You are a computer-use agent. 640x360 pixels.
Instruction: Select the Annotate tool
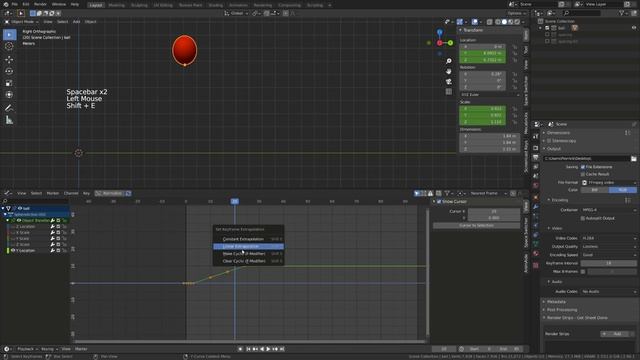pyautogui.click(x=9, y=108)
